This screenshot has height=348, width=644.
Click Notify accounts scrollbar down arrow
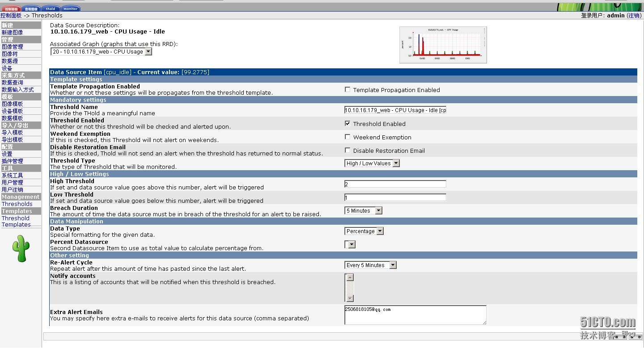pyautogui.click(x=350, y=298)
